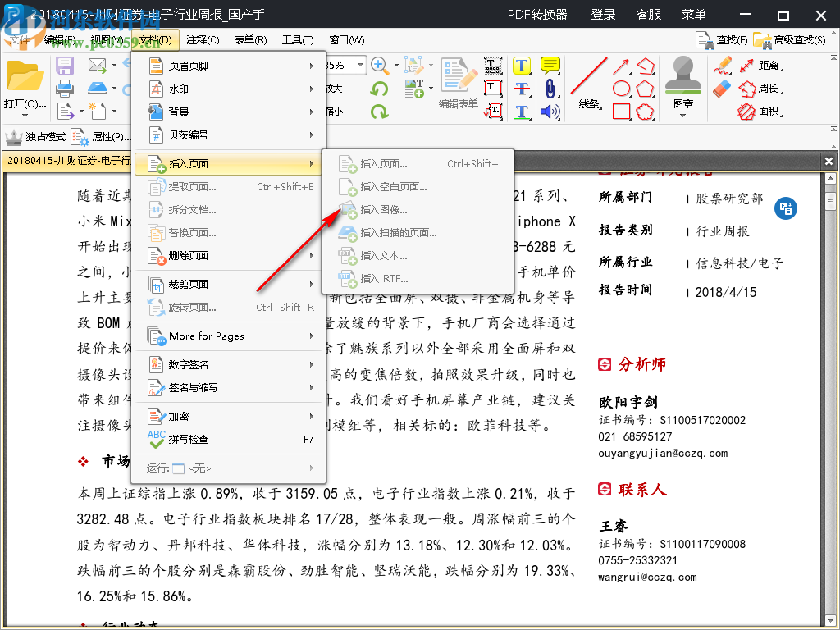Toggle 独占模式 exclusive mode
The width and height of the screenshot is (840, 630).
(x=43, y=136)
